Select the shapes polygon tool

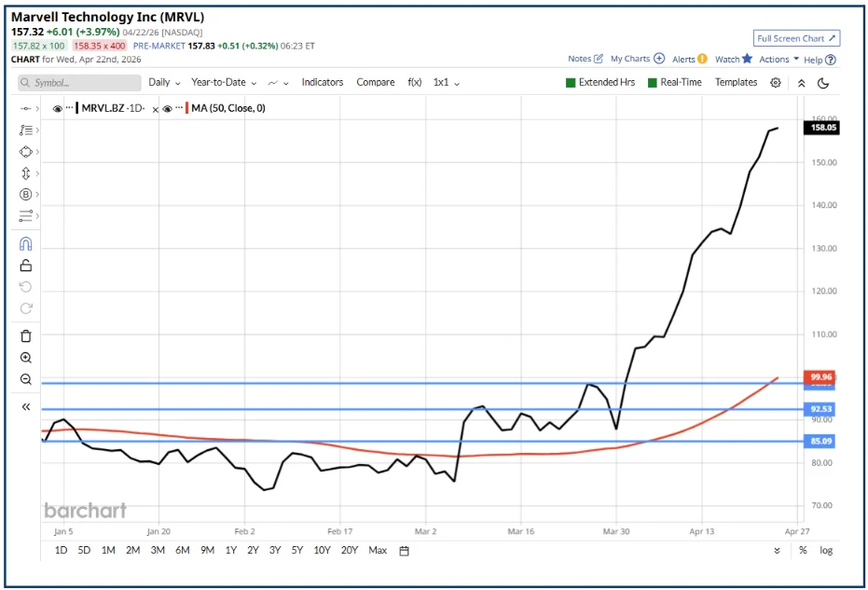pyautogui.click(x=25, y=152)
